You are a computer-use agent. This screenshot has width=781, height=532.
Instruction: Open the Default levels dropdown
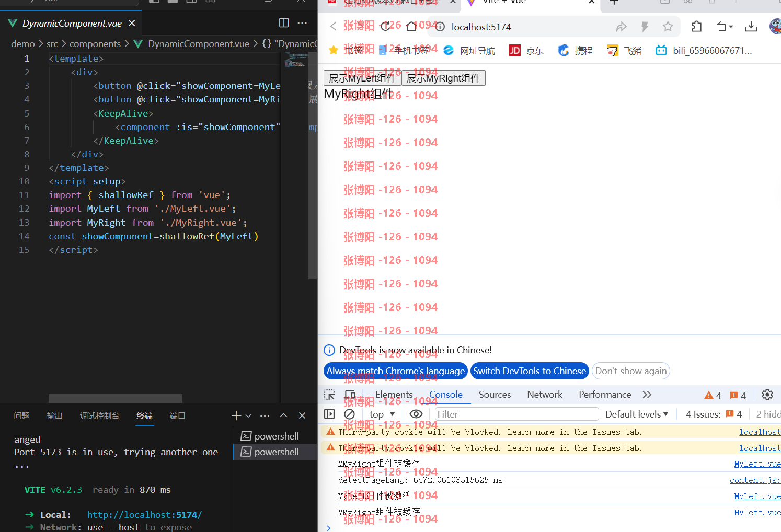637,414
